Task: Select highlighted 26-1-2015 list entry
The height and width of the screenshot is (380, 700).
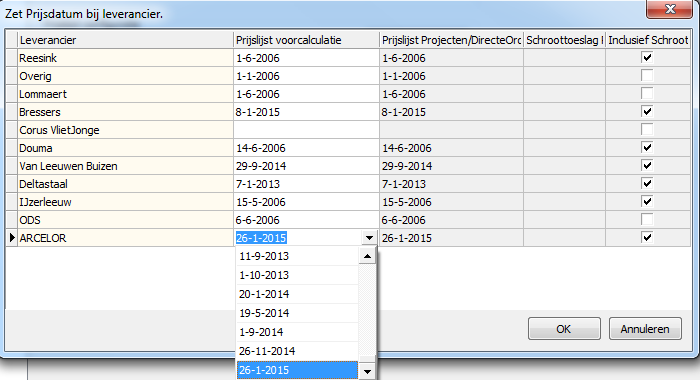Action: point(297,370)
